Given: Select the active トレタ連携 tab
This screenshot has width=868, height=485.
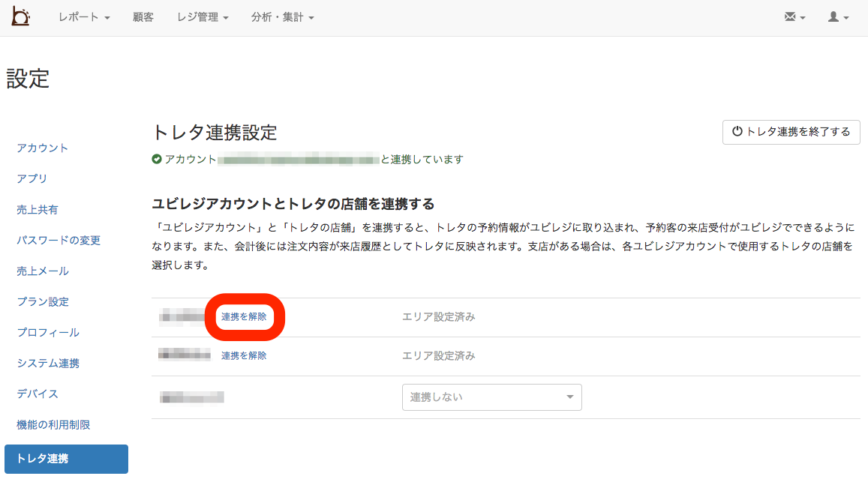Looking at the screenshot, I should click(67, 459).
